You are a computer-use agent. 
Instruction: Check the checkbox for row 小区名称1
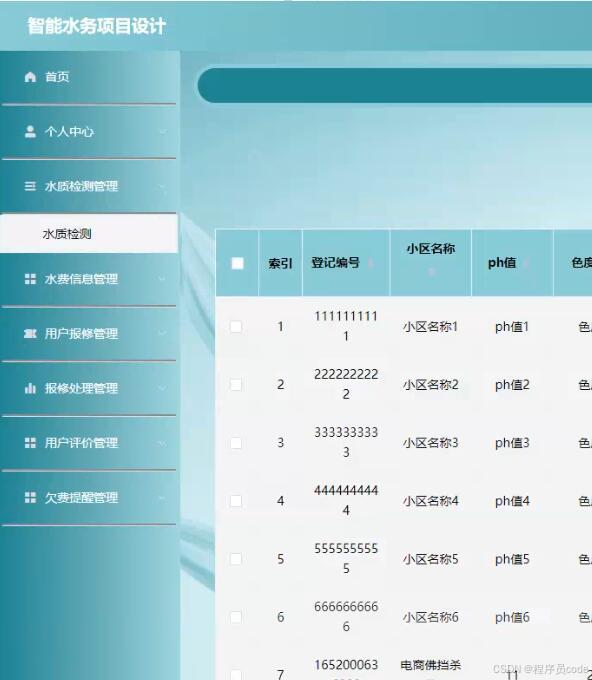pos(236,327)
